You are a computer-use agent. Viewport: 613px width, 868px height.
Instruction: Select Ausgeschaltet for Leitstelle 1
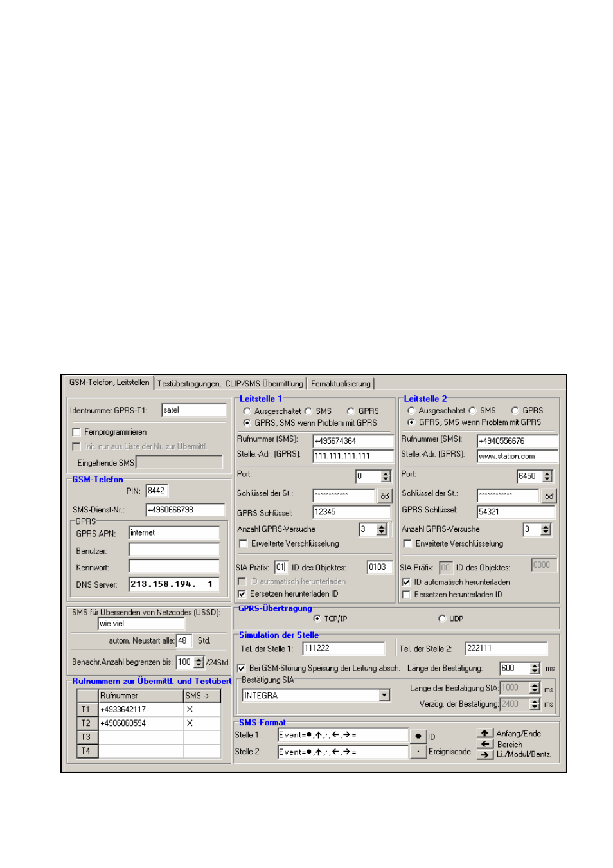click(x=247, y=411)
